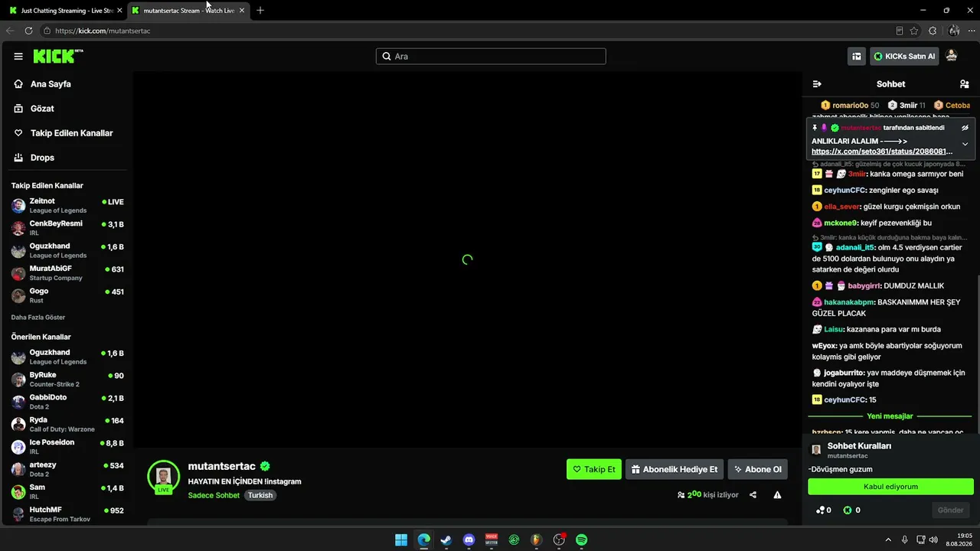980x551 pixels.
Task: Click the browser address bar URL
Action: tap(103, 31)
